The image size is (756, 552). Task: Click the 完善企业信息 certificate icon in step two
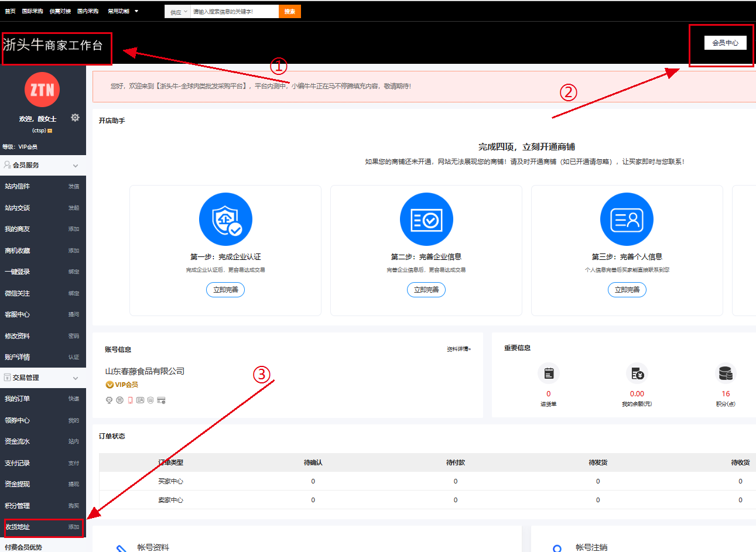pyautogui.click(x=426, y=220)
